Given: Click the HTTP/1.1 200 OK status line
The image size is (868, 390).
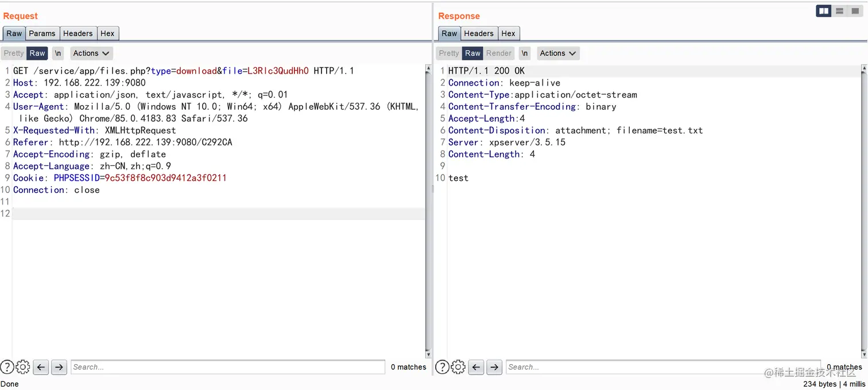Looking at the screenshot, I should 487,71.
